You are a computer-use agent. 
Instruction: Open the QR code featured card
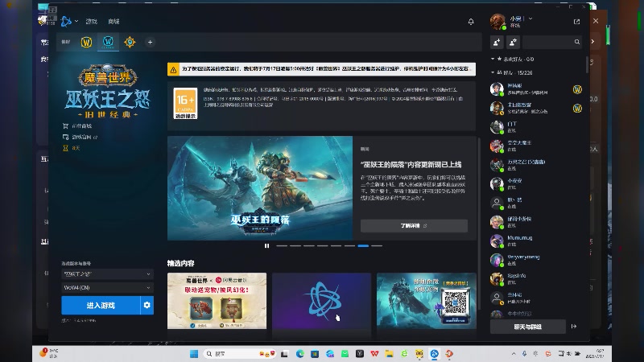[x=427, y=301]
